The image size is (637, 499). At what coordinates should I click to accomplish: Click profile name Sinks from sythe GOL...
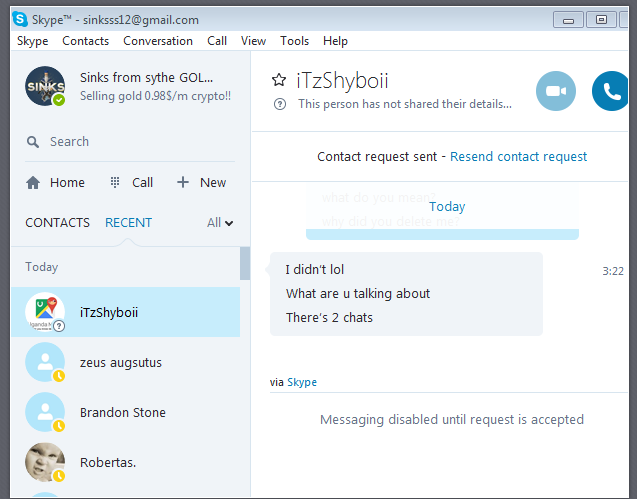tap(146, 77)
